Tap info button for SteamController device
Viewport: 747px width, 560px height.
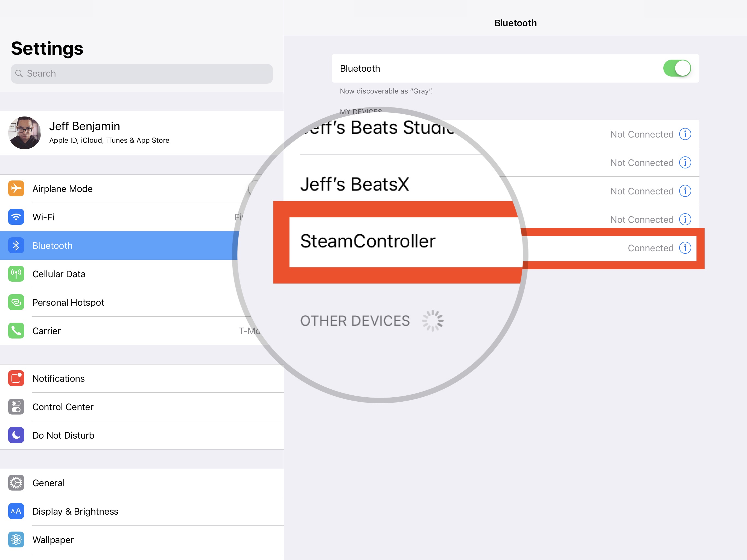685,248
